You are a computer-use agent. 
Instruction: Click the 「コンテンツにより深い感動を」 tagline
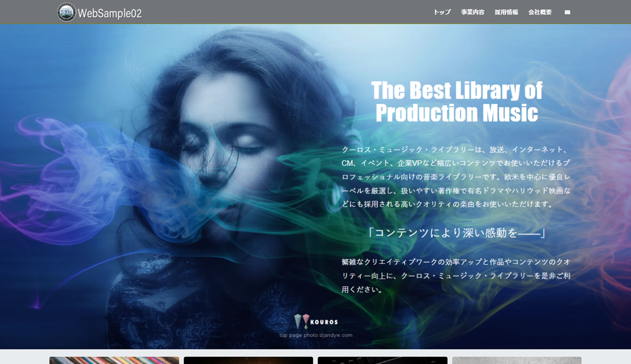[x=456, y=232]
